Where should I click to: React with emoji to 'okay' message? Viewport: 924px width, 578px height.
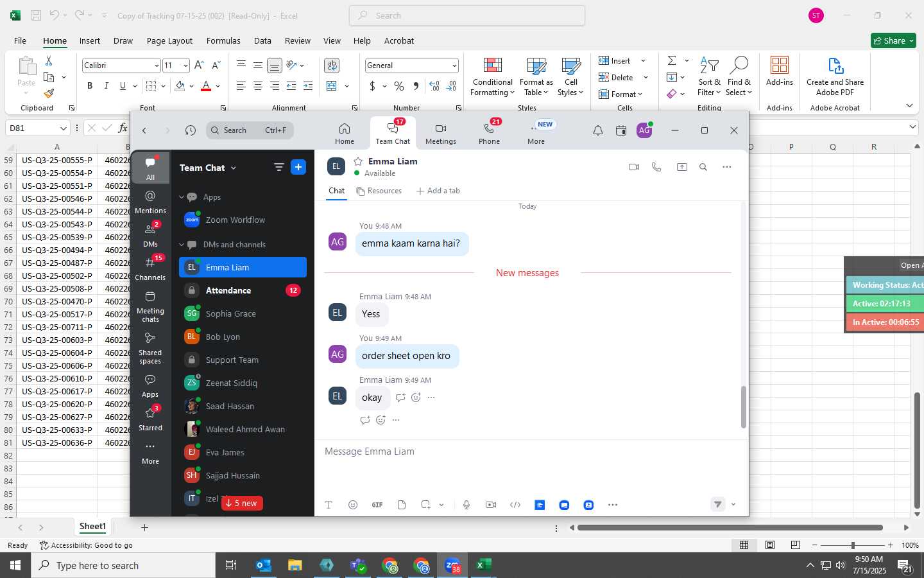click(x=416, y=398)
